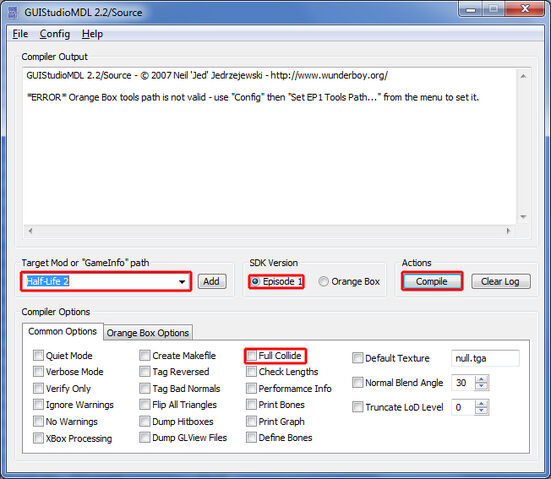Open the File menu
551x479 pixels.
click(20, 34)
